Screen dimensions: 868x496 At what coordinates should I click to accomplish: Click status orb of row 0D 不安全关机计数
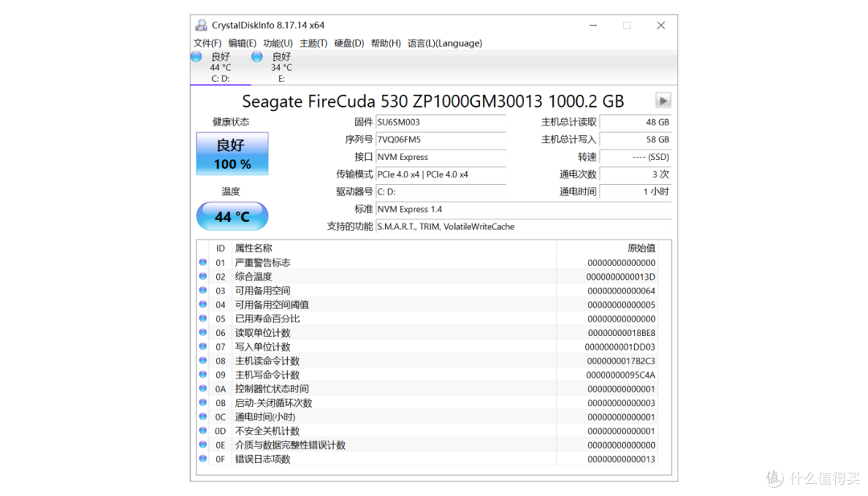[203, 431]
